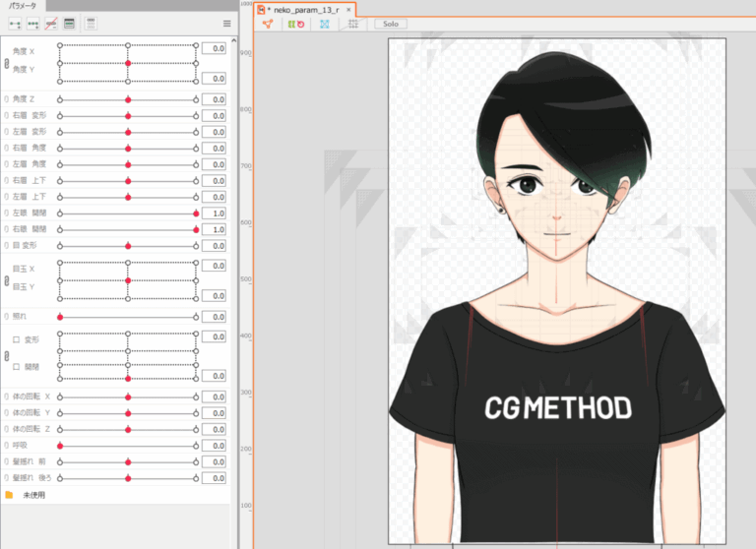Click the parameter list grid icon

coord(91,22)
